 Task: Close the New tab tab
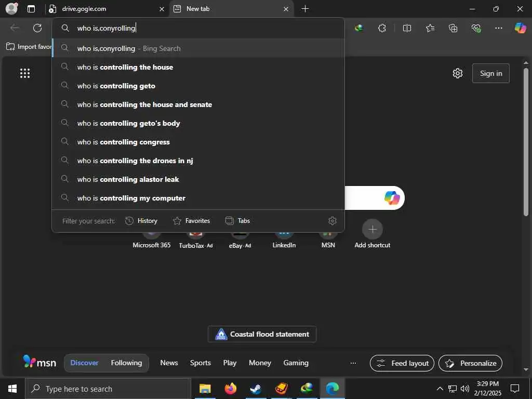click(286, 9)
